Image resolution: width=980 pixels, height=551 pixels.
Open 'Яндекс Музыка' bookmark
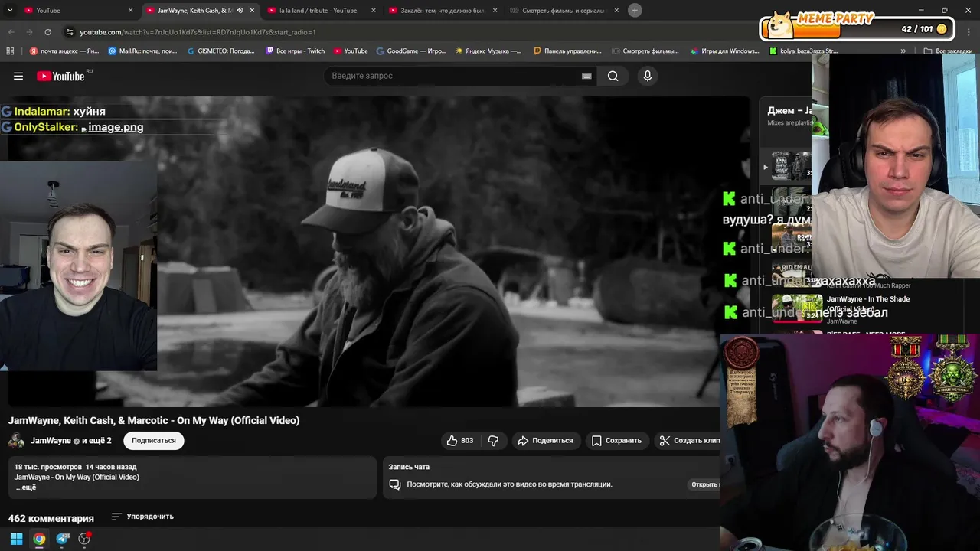click(x=488, y=51)
